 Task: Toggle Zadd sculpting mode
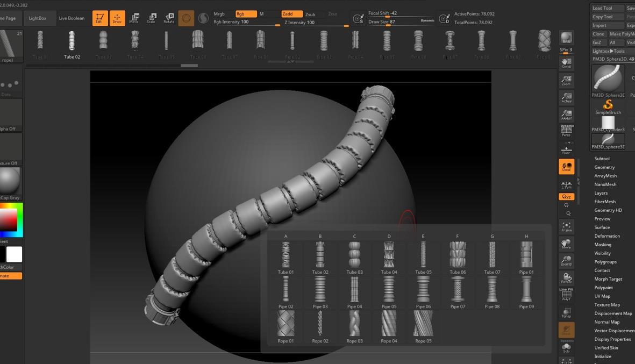click(291, 14)
